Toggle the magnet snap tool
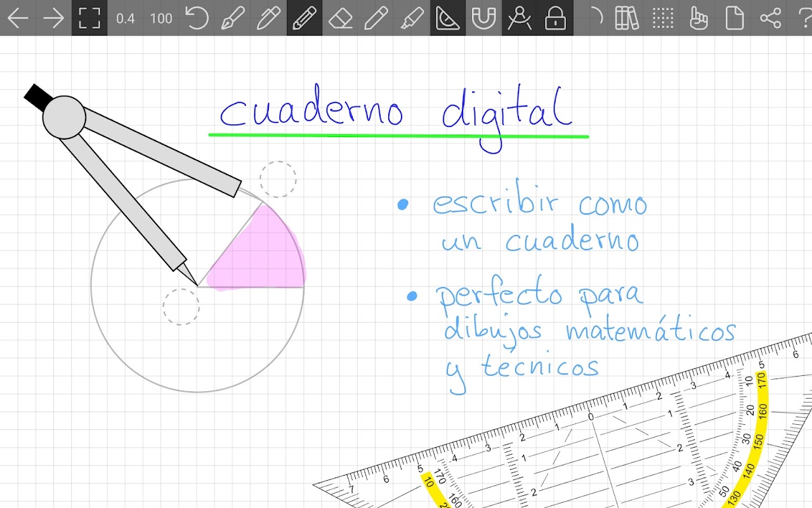812x508 pixels. click(x=484, y=18)
